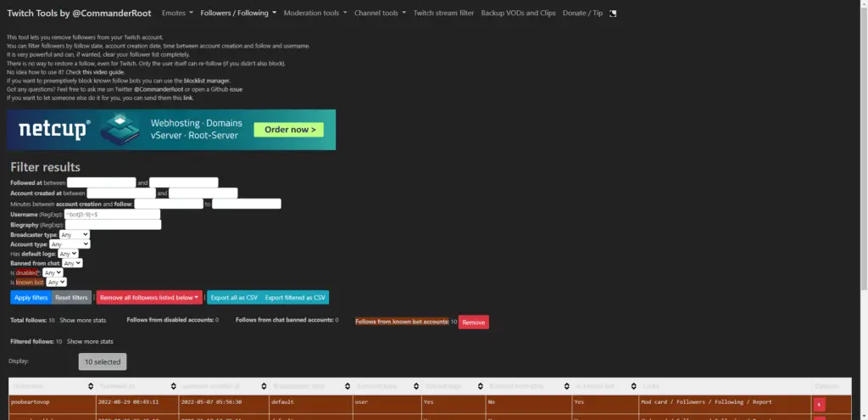
Task: Open Backup VODs and Clips page
Action: [518, 13]
